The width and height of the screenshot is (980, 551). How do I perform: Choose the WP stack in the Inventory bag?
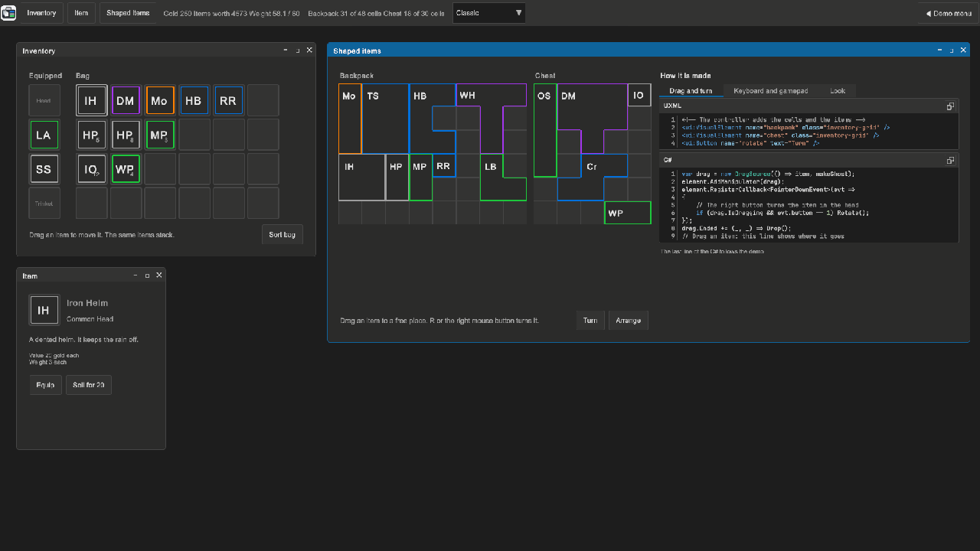(x=126, y=169)
